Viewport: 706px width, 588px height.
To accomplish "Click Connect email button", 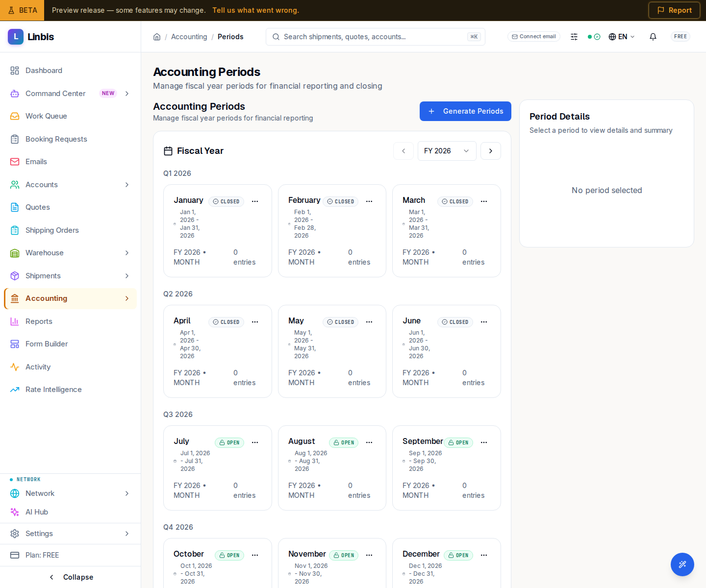I will tap(534, 37).
